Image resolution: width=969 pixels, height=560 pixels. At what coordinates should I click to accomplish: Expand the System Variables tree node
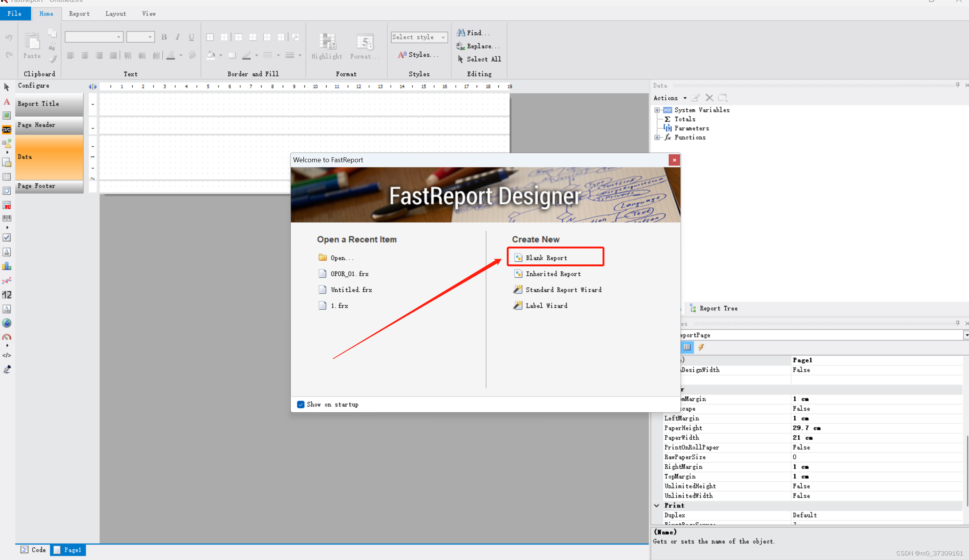pos(657,110)
